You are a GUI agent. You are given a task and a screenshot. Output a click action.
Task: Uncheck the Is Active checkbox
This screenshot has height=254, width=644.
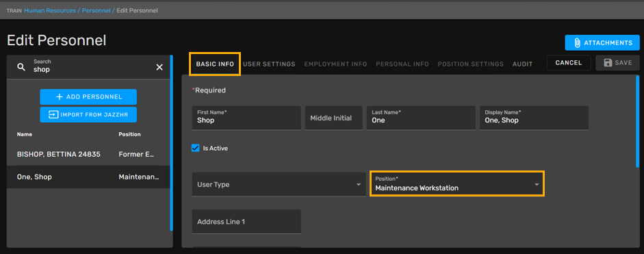pos(196,148)
